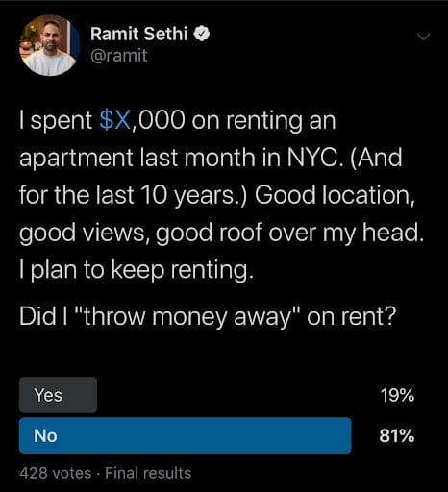Expand the tweet options chevron

[423, 37]
